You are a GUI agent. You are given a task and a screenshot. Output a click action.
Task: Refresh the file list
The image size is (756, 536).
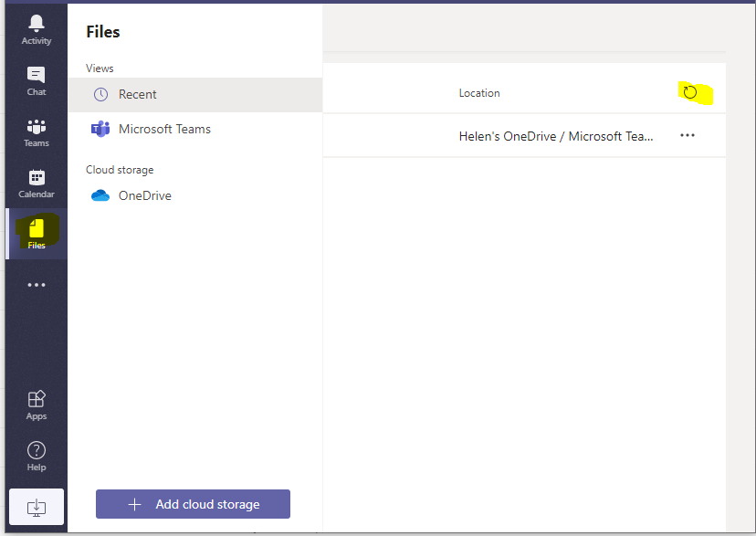coord(690,92)
